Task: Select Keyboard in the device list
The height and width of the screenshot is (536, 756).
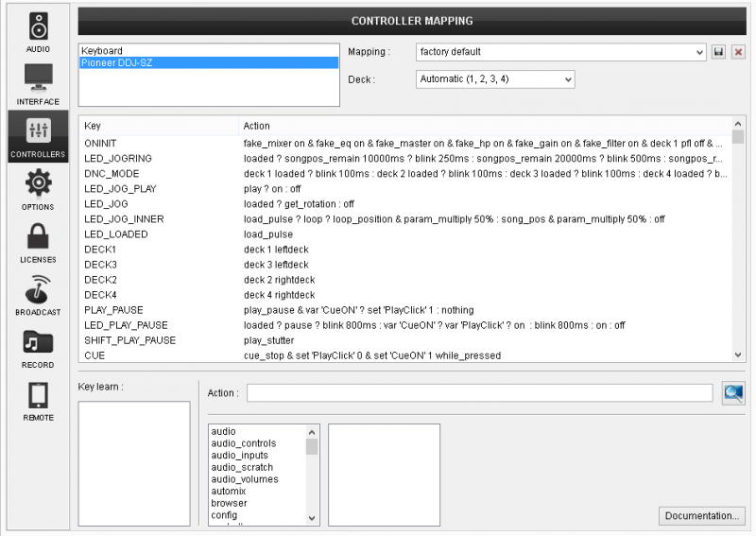Action: click(x=209, y=51)
